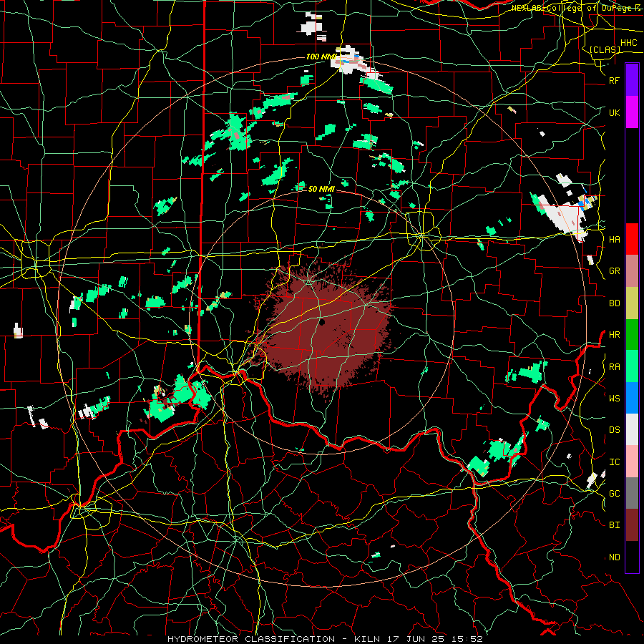Click the GR legend label

tap(615, 271)
